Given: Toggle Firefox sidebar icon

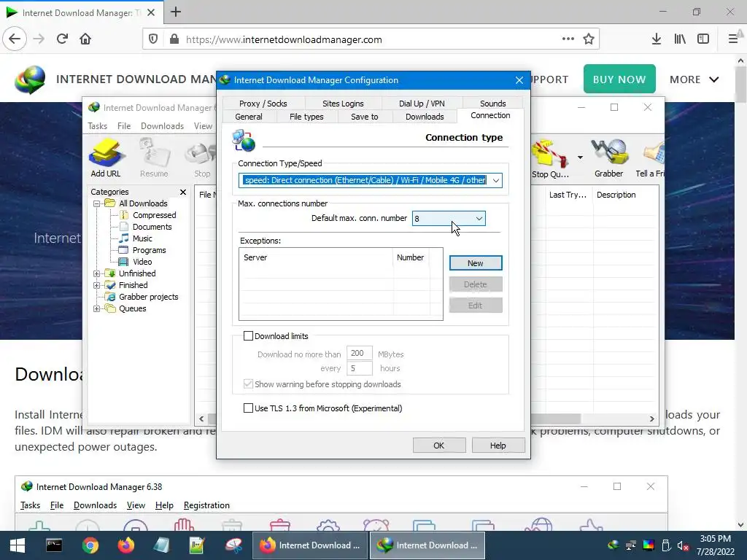Looking at the screenshot, I should click(703, 39).
